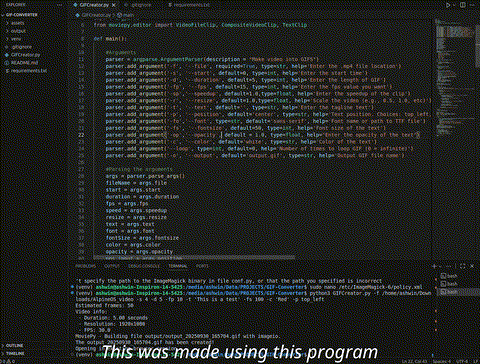This screenshot has width=480, height=364.
Task: Click GIFCreator.py in the breadcrumb
Action: click(95, 15)
